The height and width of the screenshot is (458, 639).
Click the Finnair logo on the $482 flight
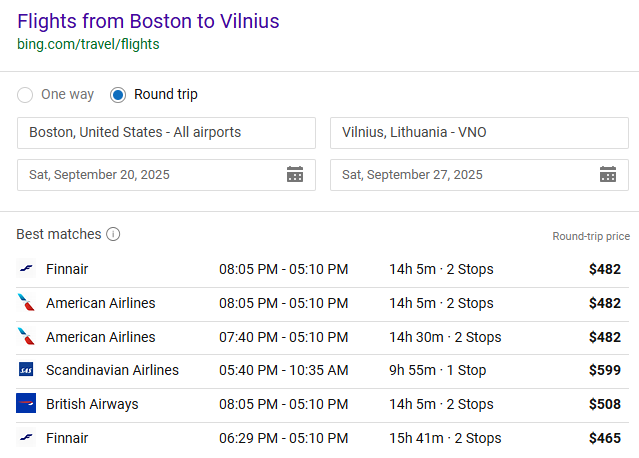point(26,269)
